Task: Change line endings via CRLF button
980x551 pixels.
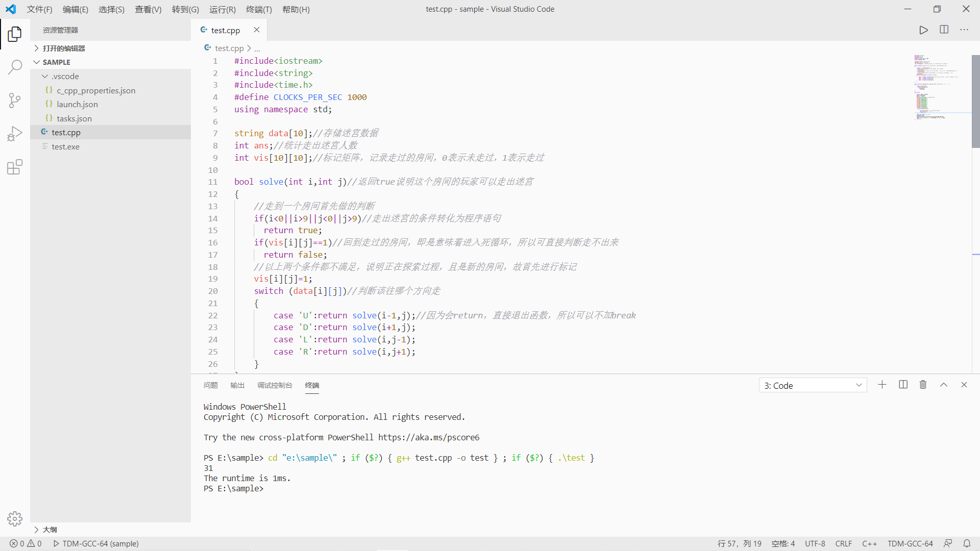Action: coord(844,543)
